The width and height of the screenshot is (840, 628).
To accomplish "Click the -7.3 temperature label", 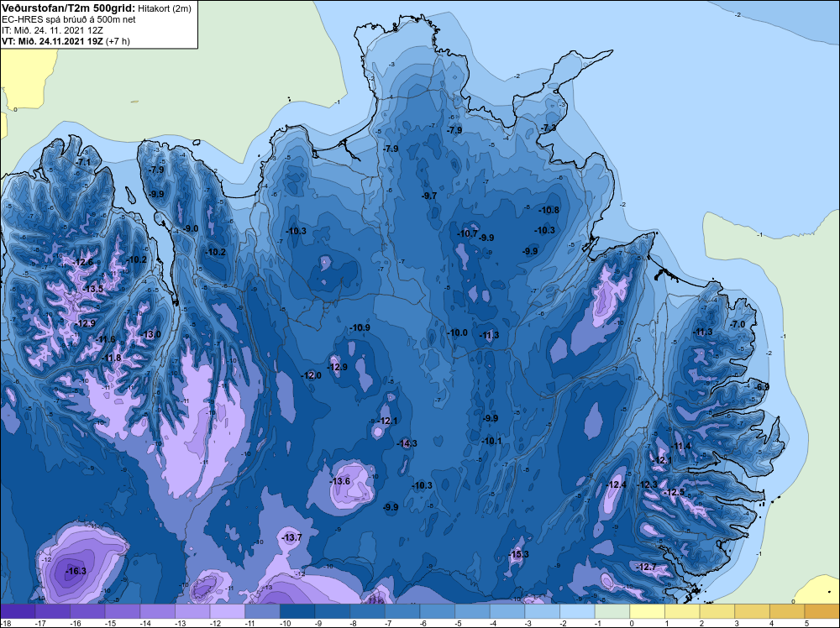I will [549, 128].
